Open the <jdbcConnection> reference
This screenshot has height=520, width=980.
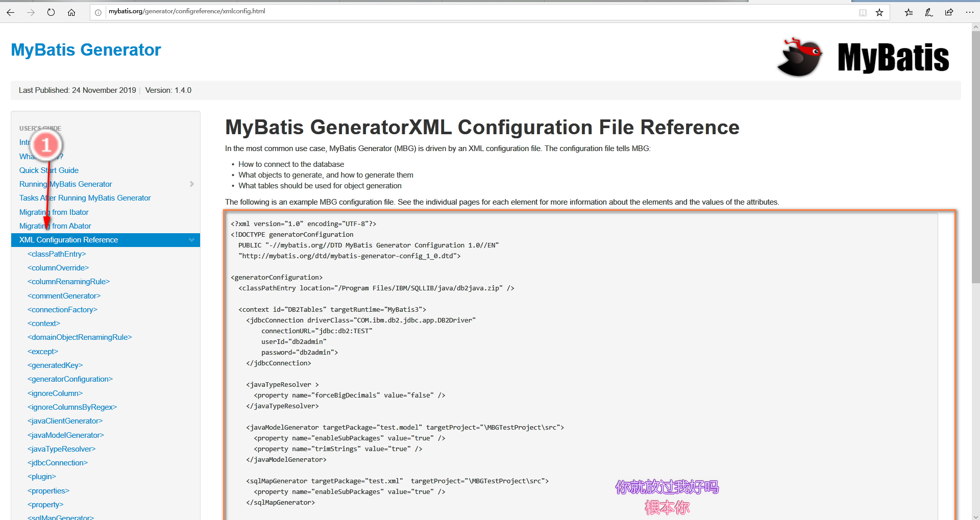(x=58, y=463)
